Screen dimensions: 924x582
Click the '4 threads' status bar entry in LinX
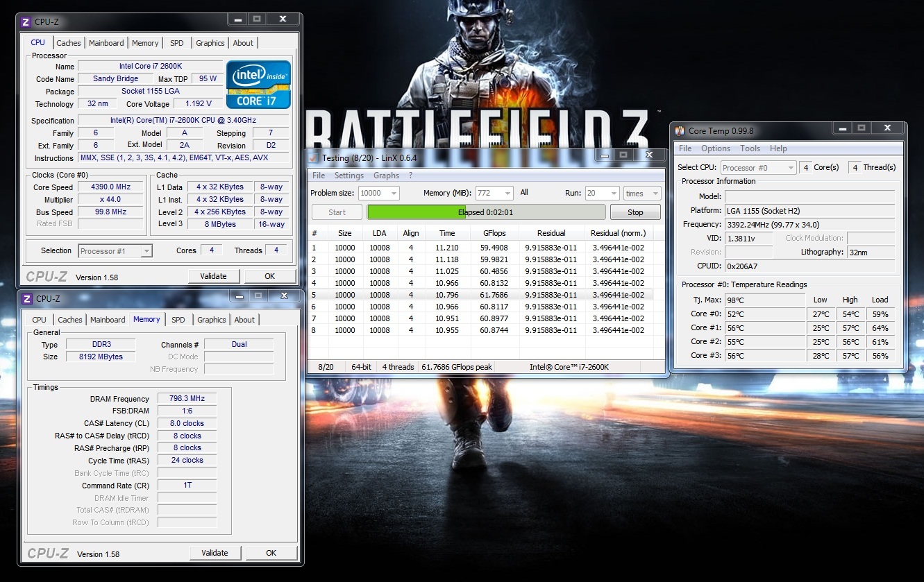398,367
